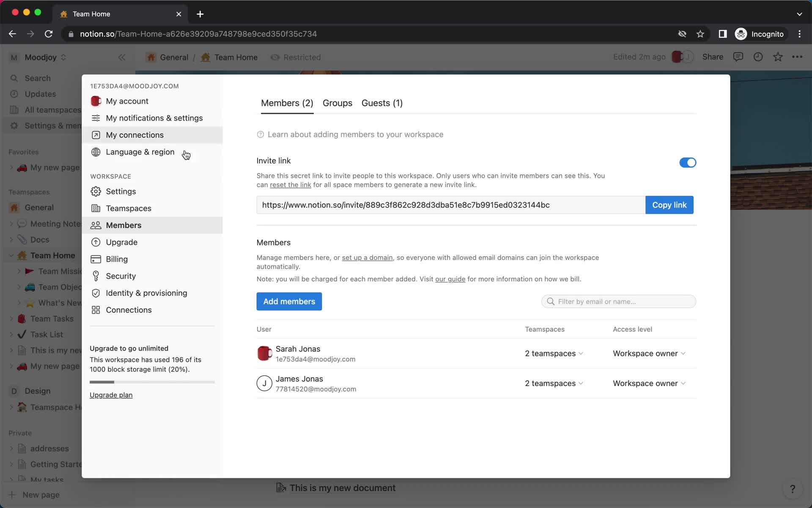Collapse the Team Home tree item

point(11,256)
